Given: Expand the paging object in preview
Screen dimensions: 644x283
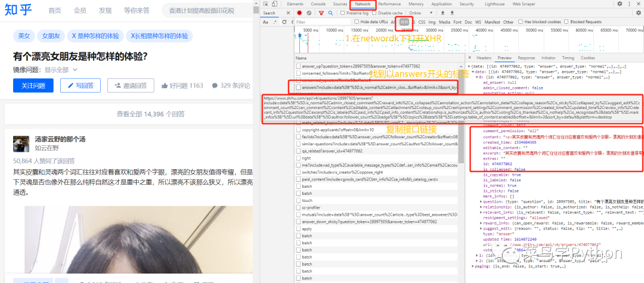Looking at the screenshot, I should pyautogui.click(x=472, y=266).
